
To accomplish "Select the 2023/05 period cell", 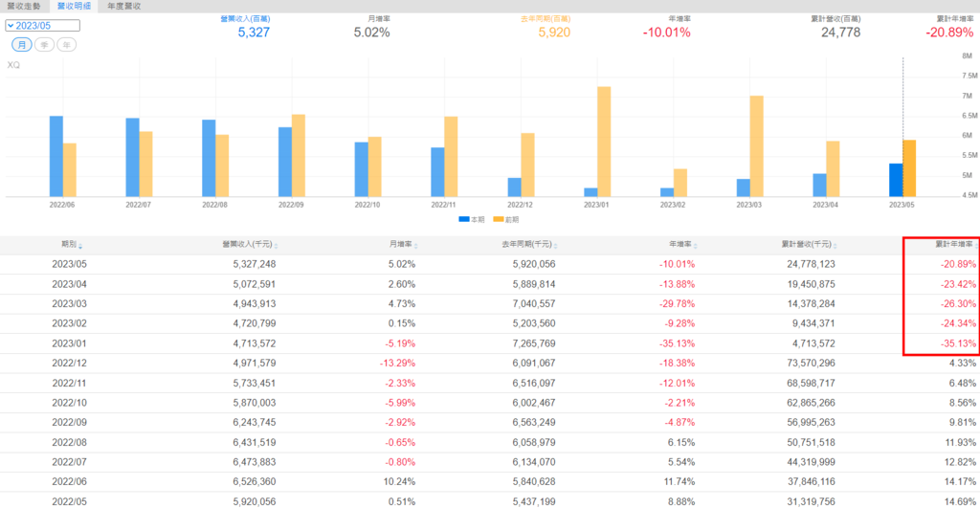I will click(69, 264).
